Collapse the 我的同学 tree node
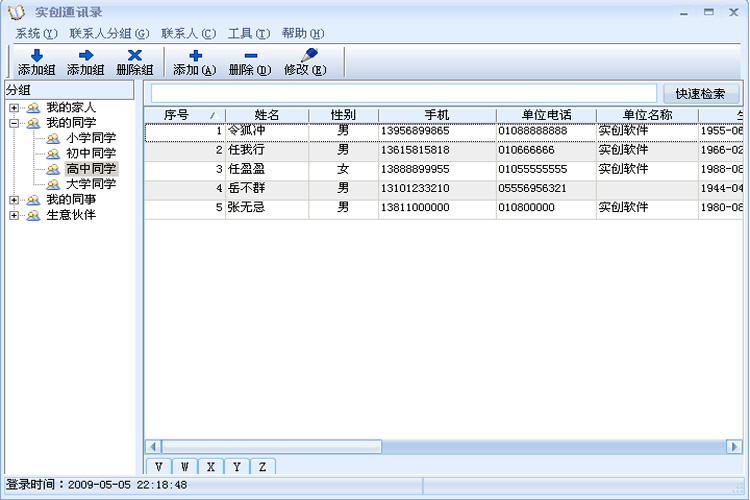 pos(14,123)
